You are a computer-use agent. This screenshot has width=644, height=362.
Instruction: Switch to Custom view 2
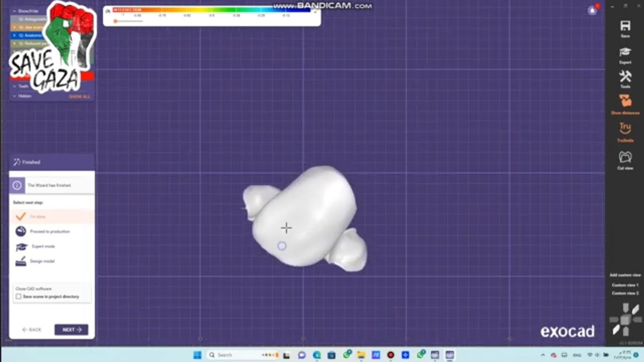pyautogui.click(x=625, y=293)
